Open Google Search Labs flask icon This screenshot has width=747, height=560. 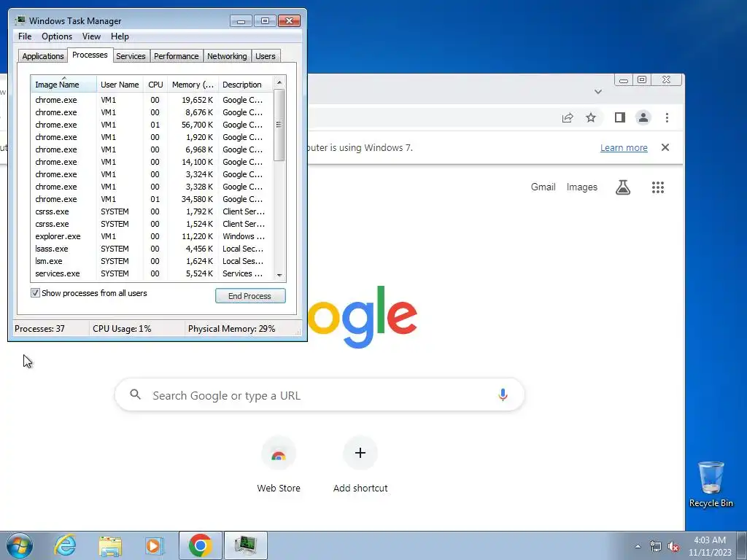point(623,187)
